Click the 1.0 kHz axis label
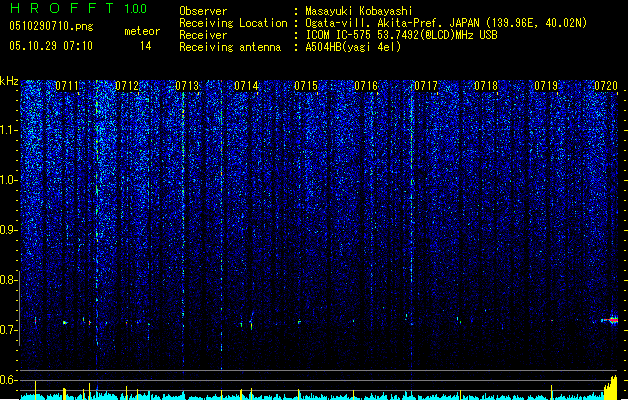 coord(9,180)
